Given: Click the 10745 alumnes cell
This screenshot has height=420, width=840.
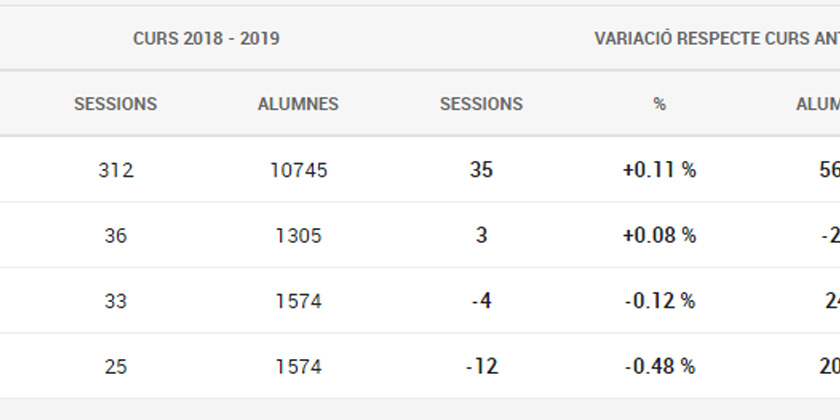Looking at the screenshot, I should coord(298,170).
